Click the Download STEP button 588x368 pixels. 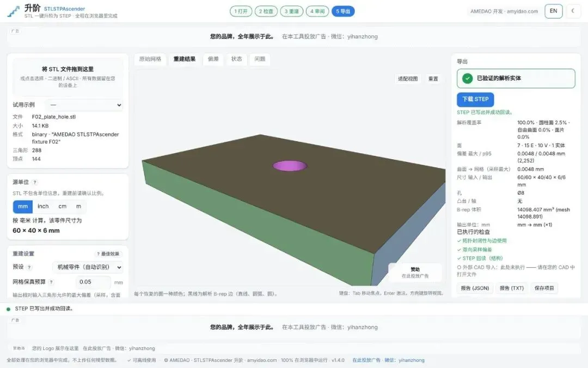[475, 100]
